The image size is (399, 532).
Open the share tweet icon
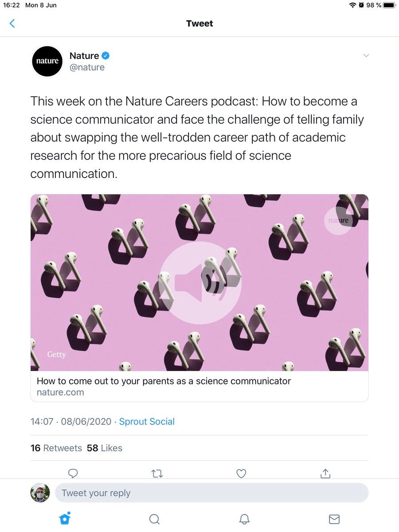coord(325,473)
